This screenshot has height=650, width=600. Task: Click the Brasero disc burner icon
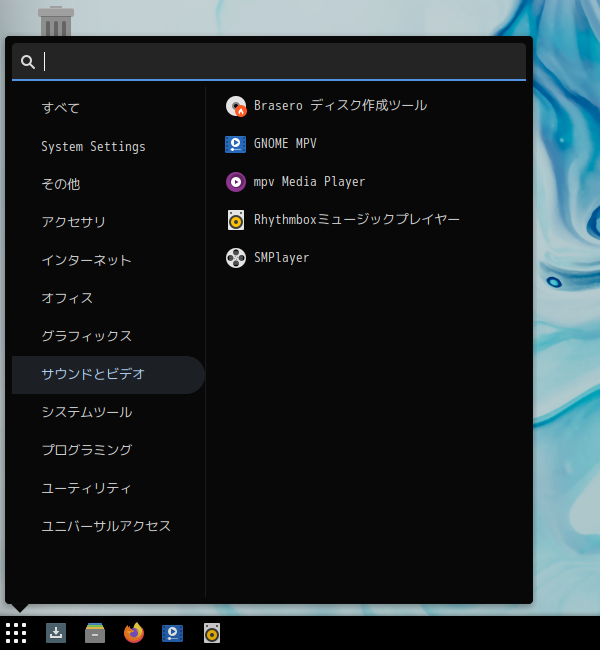pyautogui.click(x=236, y=106)
